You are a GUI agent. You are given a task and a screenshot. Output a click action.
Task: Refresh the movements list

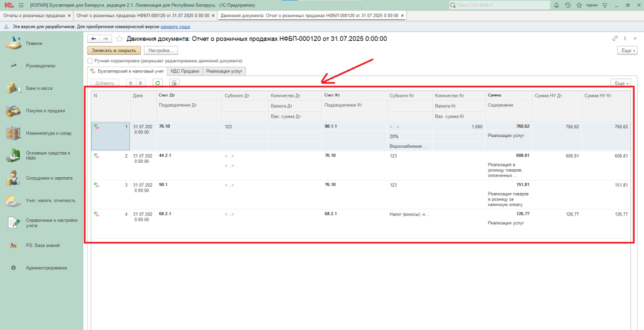158,83
